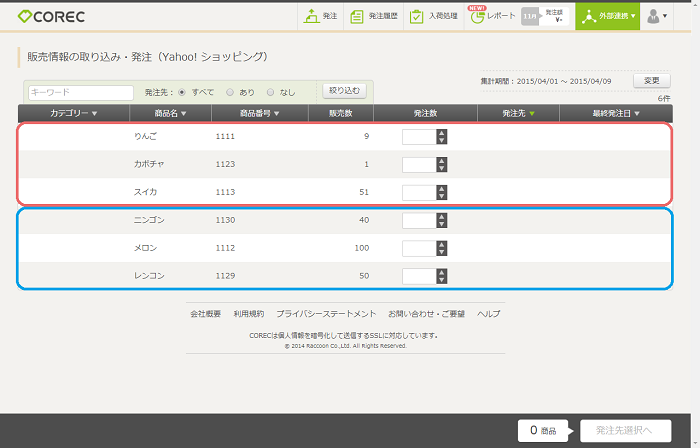
Task: Open the user account dropdown
Action: coord(657,17)
